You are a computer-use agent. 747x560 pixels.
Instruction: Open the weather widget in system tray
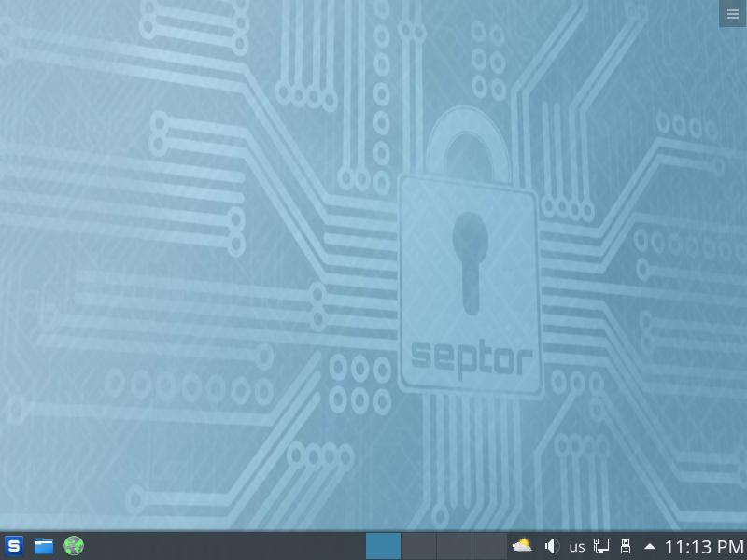pos(522,546)
